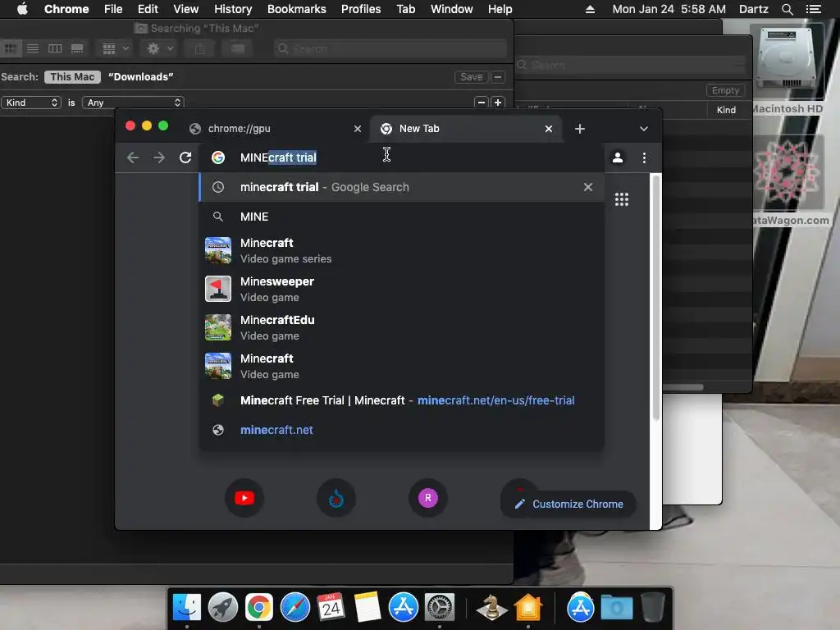Switch to the chrome://gpu tab

pyautogui.click(x=275, y=129)
